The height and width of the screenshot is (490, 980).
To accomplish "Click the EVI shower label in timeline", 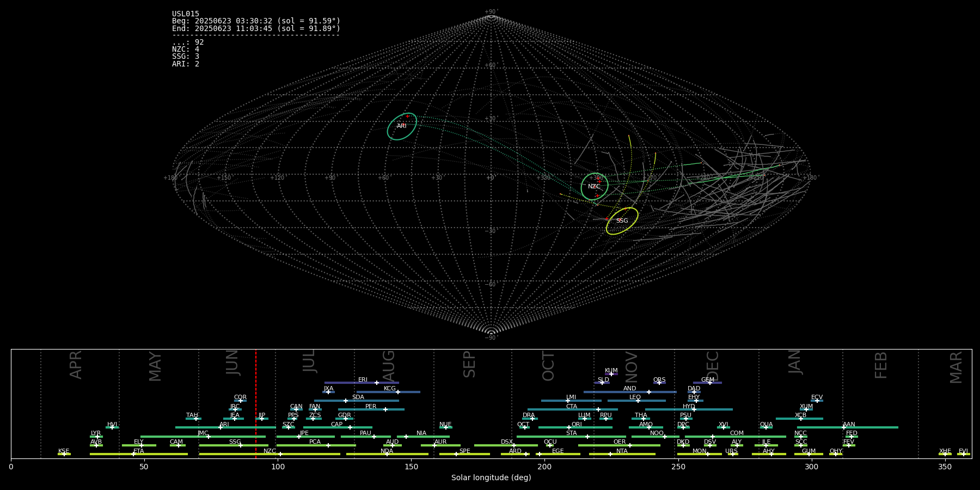I will 963,451.
